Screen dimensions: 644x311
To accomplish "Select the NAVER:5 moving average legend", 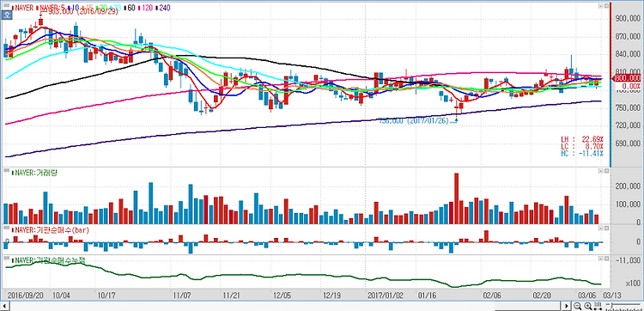I will tap(51, 8).
